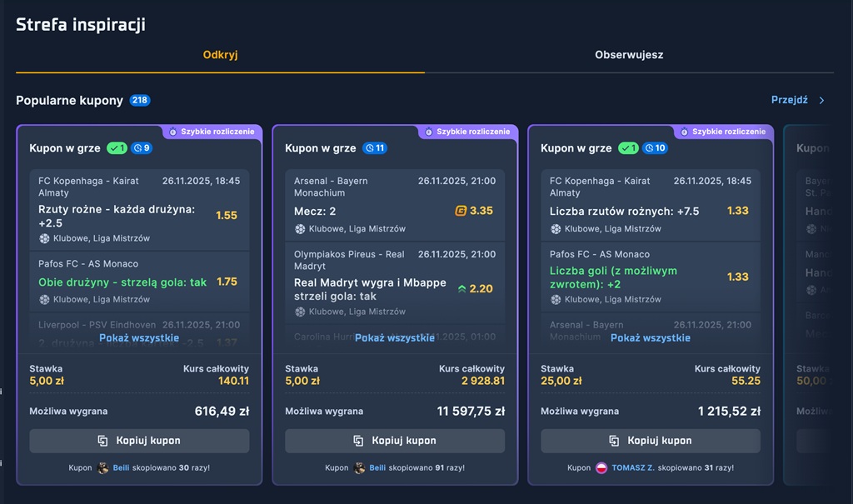Image resolution: width=853 pixels, height=504 pixels.
Task: Open Beili's avatar on the 30-copies coupon
Action: (104, 468)
